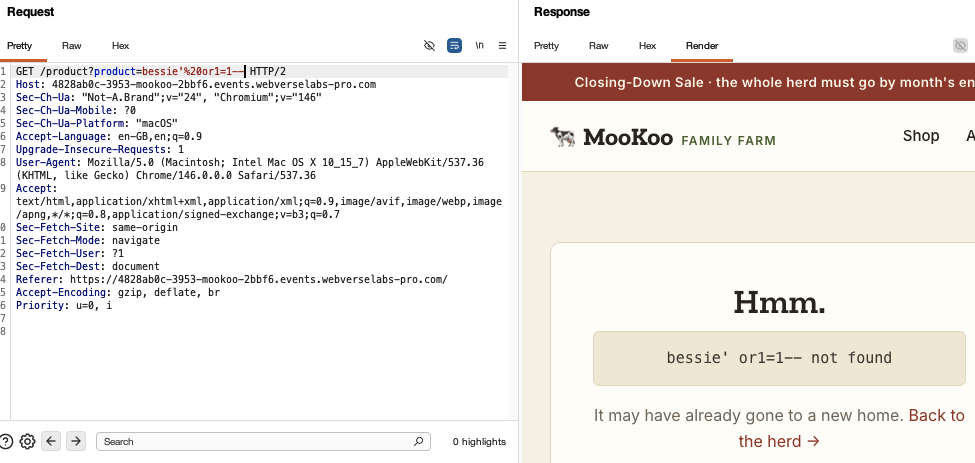
Task: Click the Sec-Ch-Ua header line
Action: 169,98
